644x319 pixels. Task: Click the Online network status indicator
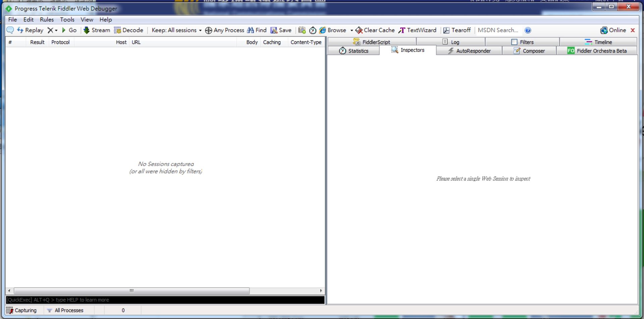[x=613, y=30]
